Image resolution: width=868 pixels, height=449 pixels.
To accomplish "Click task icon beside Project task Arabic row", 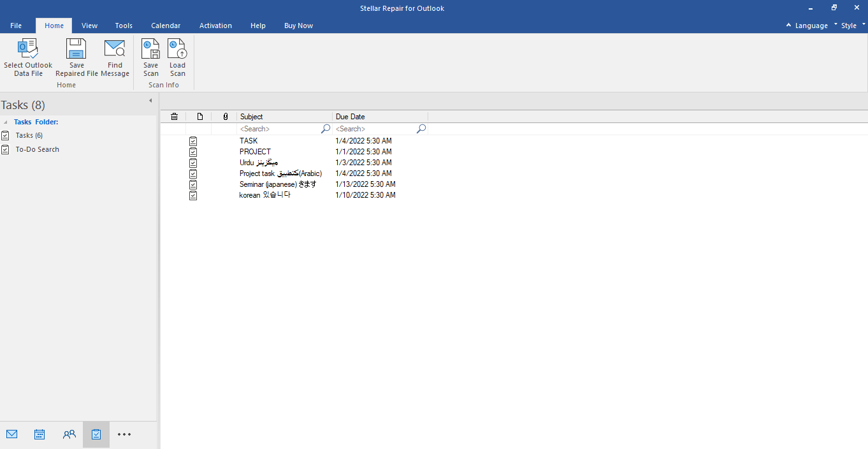I will pyautogui.click(x=193, y=173).
